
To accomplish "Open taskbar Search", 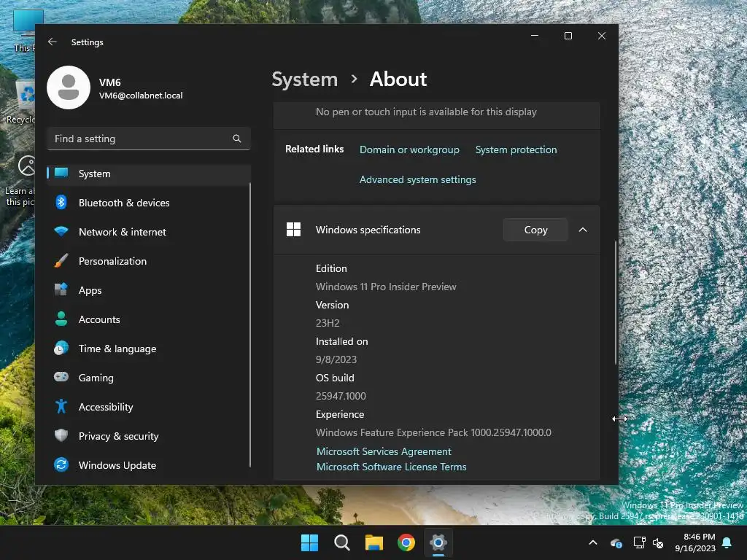I will (x=341, y=542).
